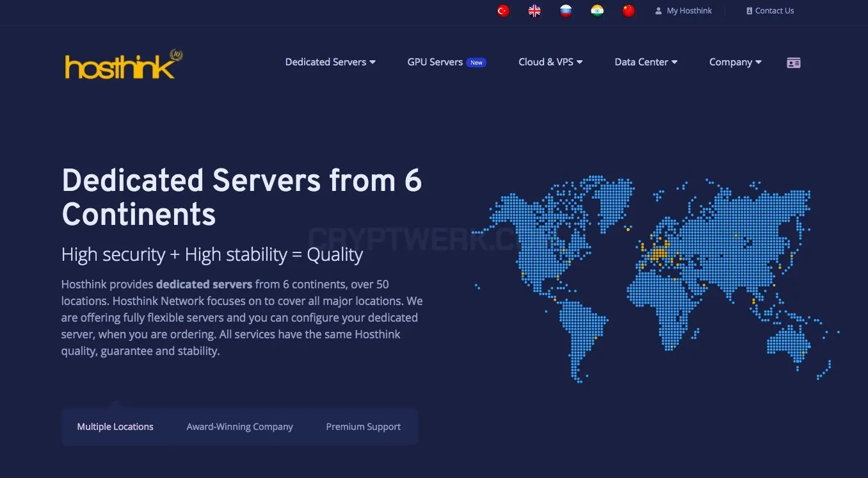Select the Chinese flag language icon
This screenshot has height=478, width=868.
629,11
